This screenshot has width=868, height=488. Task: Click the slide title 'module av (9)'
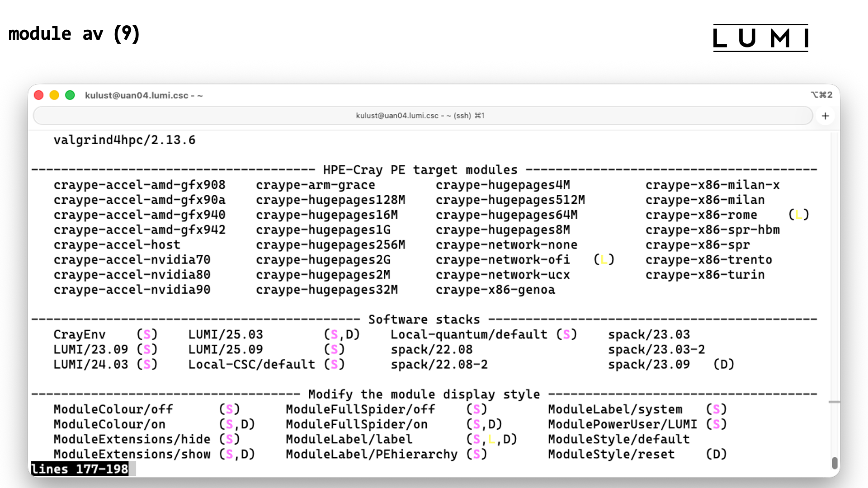click(x=74, y=34)
